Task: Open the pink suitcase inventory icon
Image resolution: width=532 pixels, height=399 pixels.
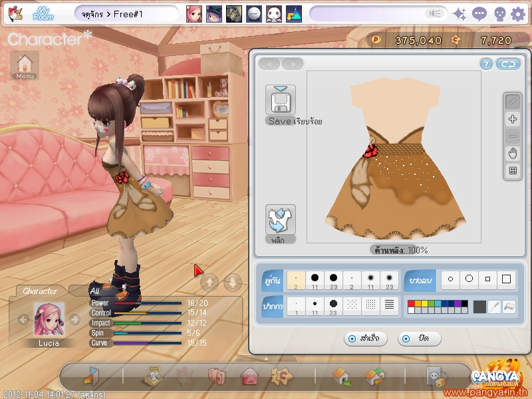Action: (x=217, y=376)
